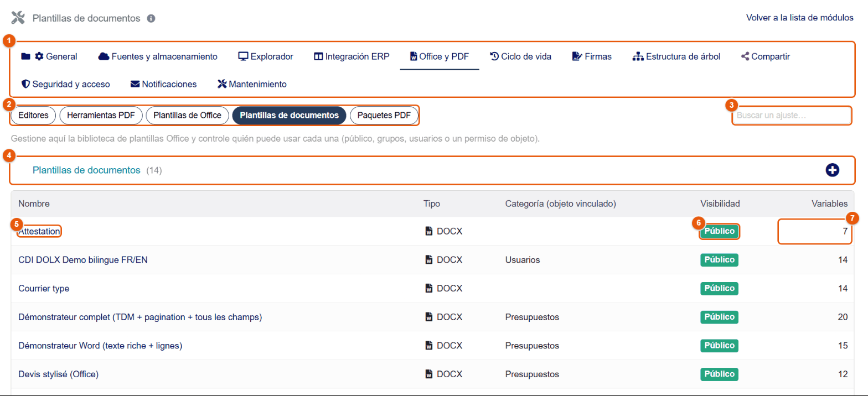Click the DOCX file icon in Attestation row
Screen dimensions: 868x396
(x=428, y=231)
